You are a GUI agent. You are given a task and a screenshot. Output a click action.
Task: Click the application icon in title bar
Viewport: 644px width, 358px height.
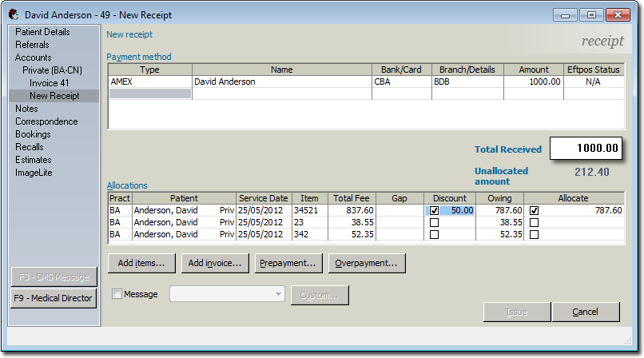pyautogui.click(x=14, y=14)
